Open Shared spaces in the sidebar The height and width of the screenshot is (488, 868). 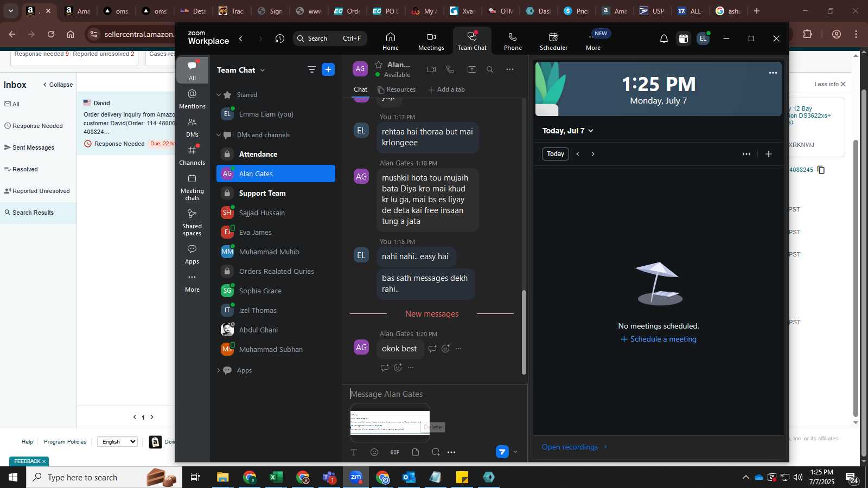click(192, 222)
